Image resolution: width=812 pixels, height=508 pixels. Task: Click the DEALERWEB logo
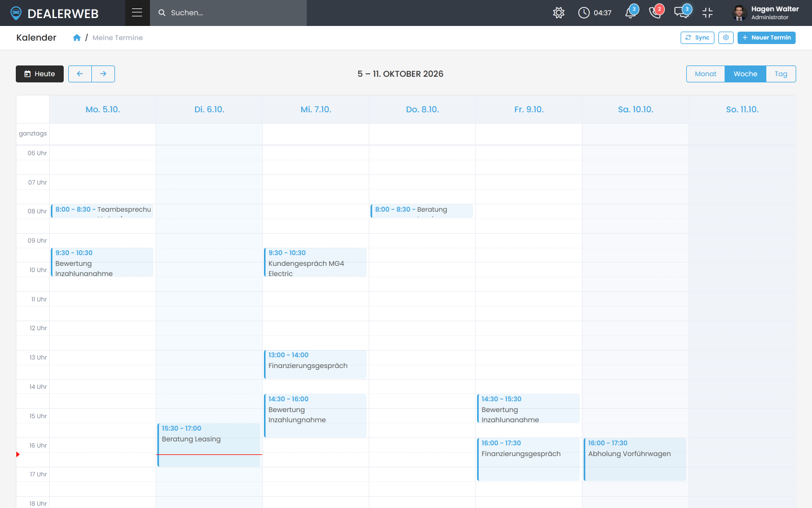55,13
